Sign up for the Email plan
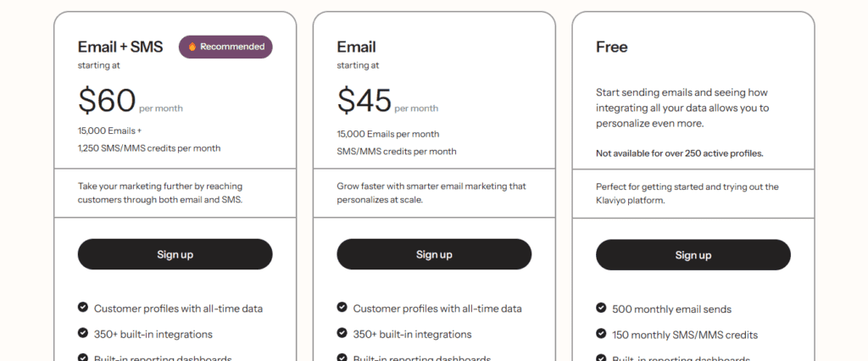Image resolution: width=868 pixels, height=361 pixels. point(434,254)
